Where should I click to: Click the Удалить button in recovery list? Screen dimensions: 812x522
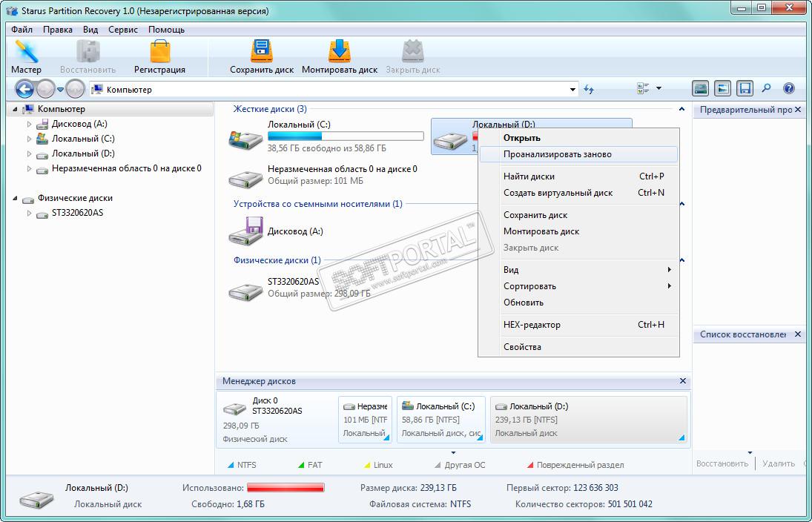[x=779, y=463]
